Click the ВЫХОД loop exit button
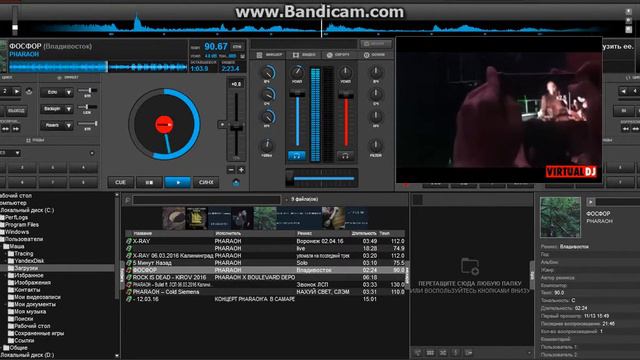The width and height of the screenshot is (640, 360). click(16, 111)
